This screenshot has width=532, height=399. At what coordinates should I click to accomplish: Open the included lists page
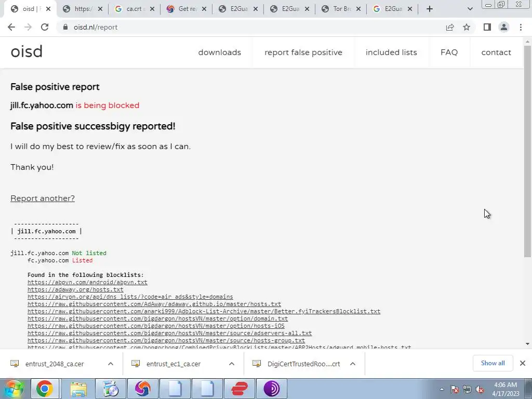[391, 52]
